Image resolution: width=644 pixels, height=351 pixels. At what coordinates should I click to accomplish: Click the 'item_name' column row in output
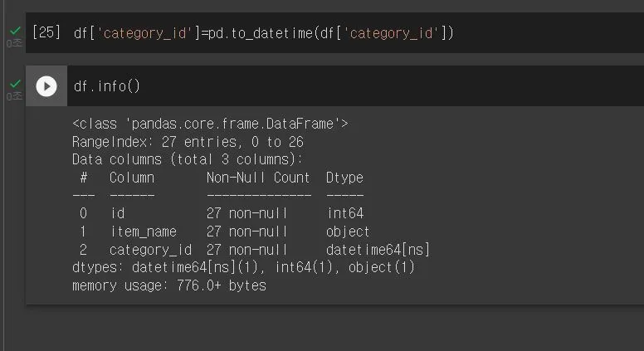coord(143,232)
